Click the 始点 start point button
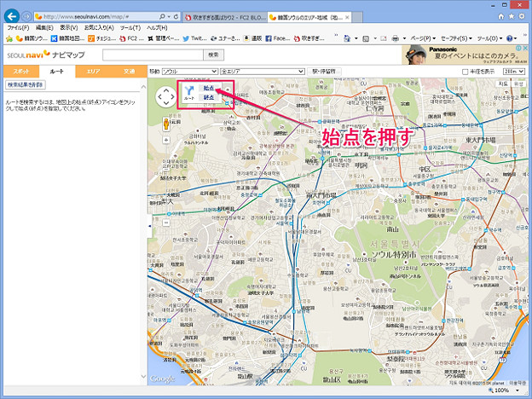The image size is (532, 399). click(x=209, y=88)
